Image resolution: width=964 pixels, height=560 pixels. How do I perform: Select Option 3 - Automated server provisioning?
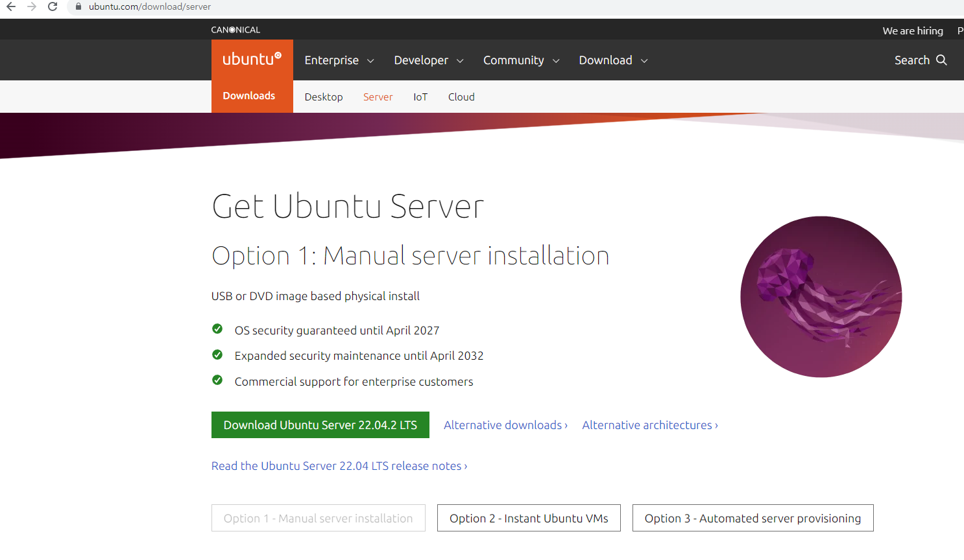(753, 518)
